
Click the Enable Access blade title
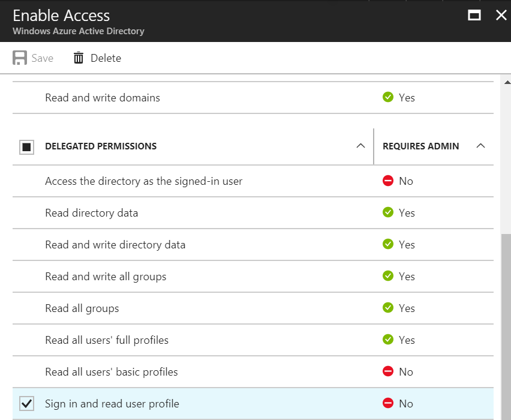click(x=61, y=16)
